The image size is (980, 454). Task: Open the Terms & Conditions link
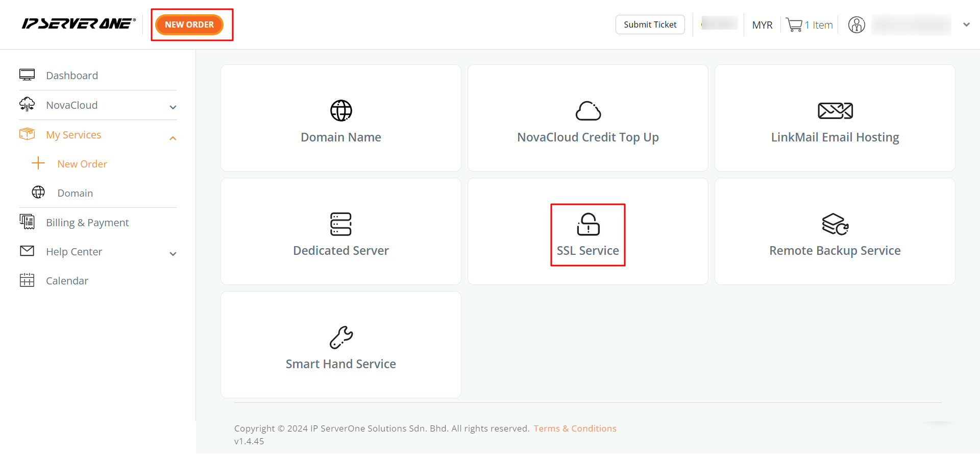575,428
